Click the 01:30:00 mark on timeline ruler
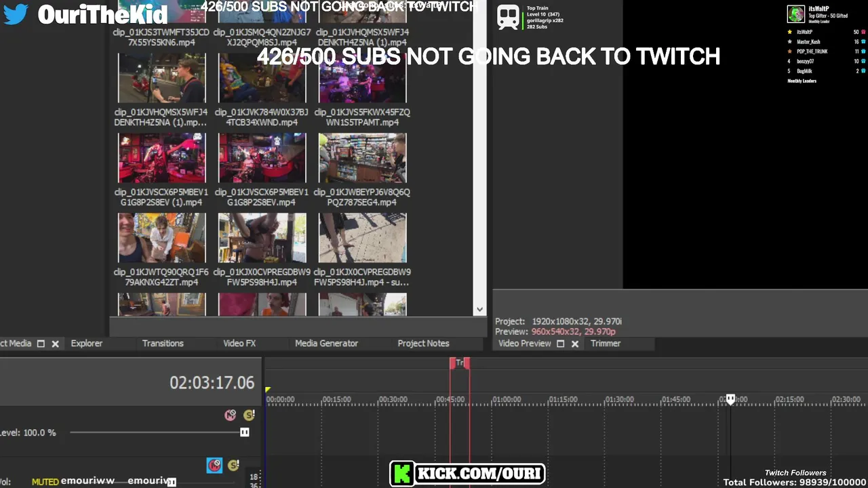 click(619, 400)
